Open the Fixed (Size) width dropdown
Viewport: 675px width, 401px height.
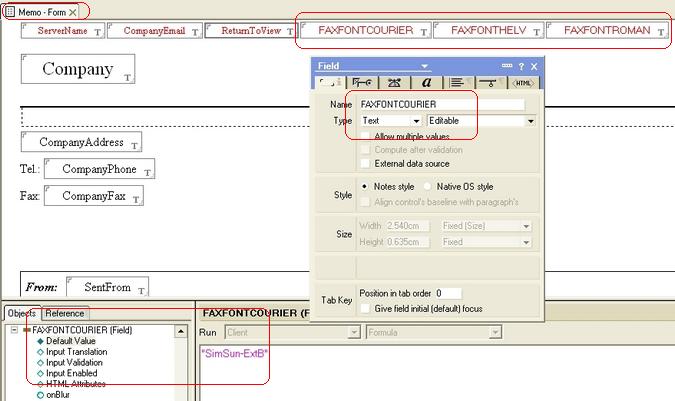click(526, 226)
